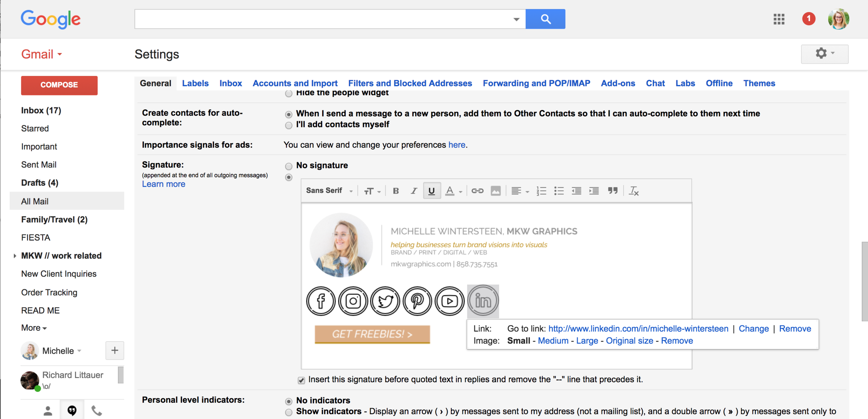Open the text color dropdown
The image size is (868, 419).
point(454,191)
